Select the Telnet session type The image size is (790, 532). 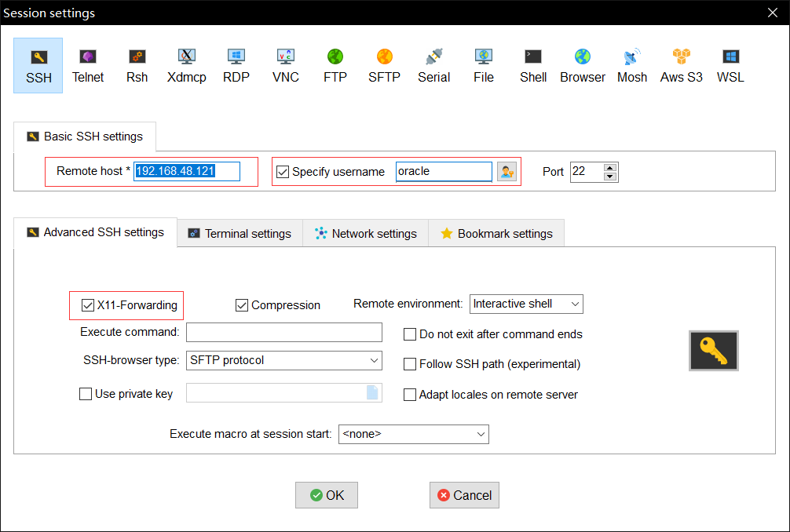(x=88, y=65)
